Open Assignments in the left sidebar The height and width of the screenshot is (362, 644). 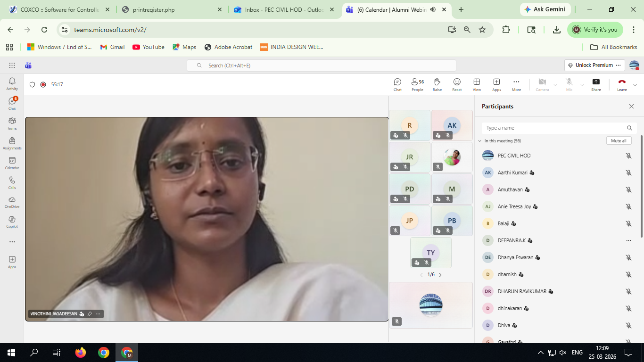(x=12, y=143)
